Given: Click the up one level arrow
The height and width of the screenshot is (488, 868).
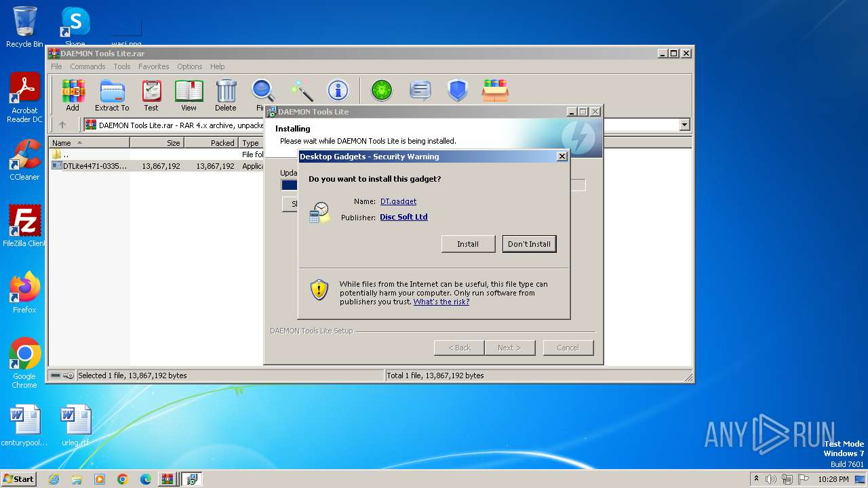Looking at the screenshot, I should pos(62,125).
